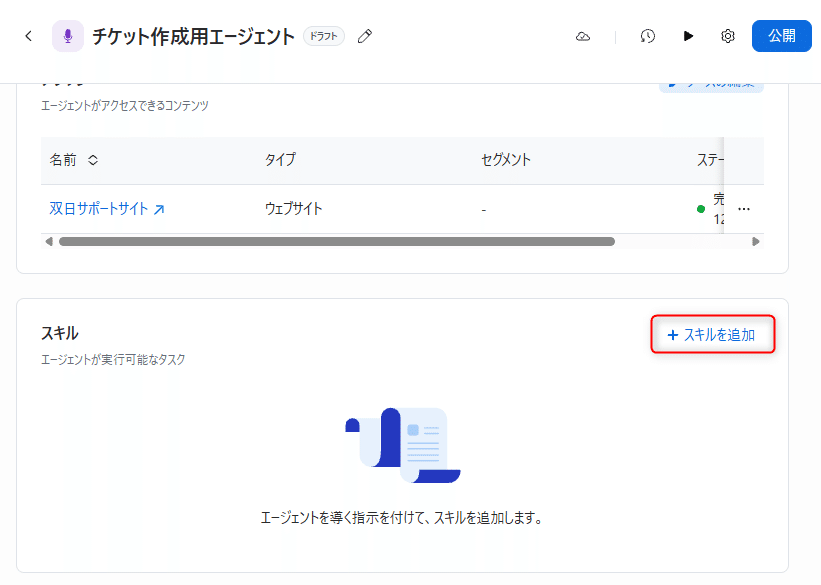Click the back arrow at top left
821x585 pixels.
[26, 33]
